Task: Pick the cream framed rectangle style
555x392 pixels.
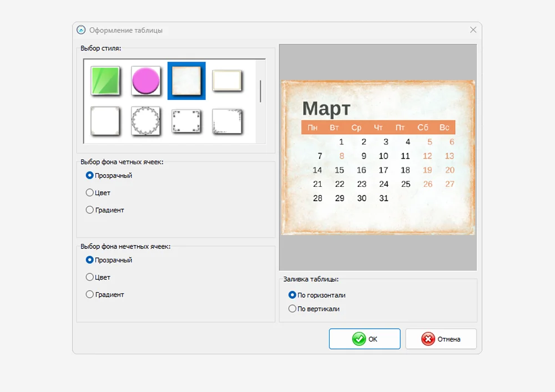Action: (x=227, y=81)
